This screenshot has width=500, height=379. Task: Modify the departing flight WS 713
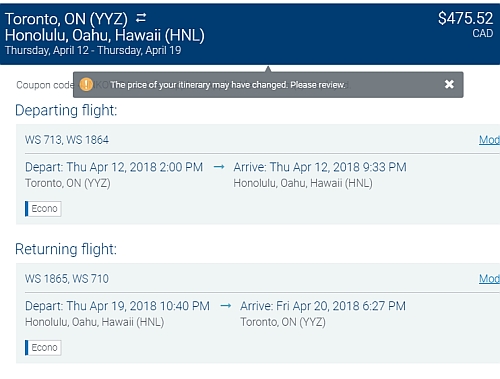[x=489, y=140]
